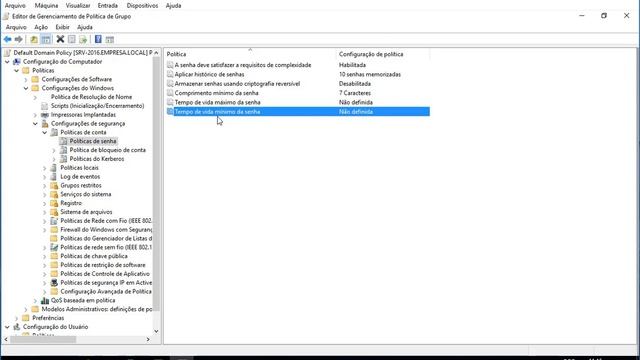Expand the Grupos restritos node
The height and width of the screenshot is (360, 640).
click(x=44, y=185)
